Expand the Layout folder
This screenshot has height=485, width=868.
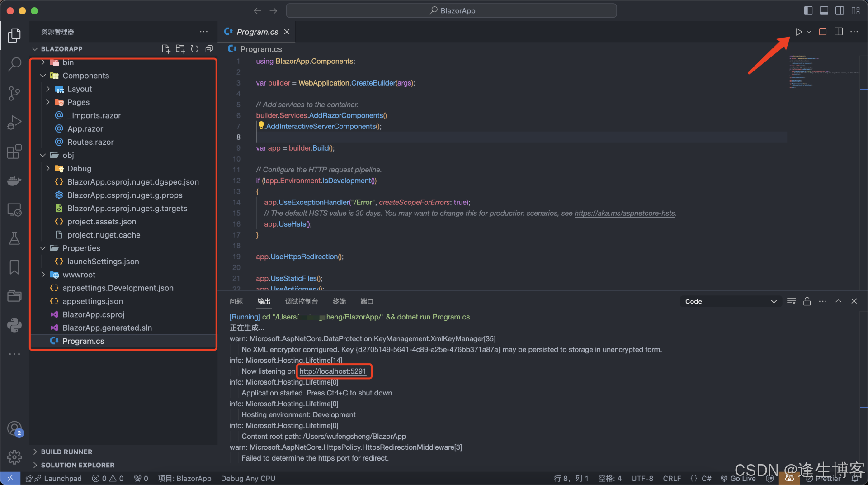tap(48, 89)
